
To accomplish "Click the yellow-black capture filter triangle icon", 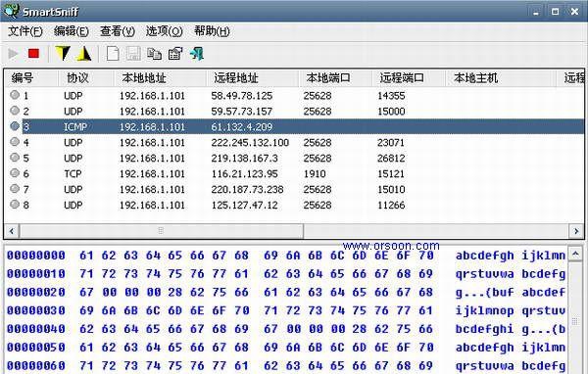I will click(84, 54).
